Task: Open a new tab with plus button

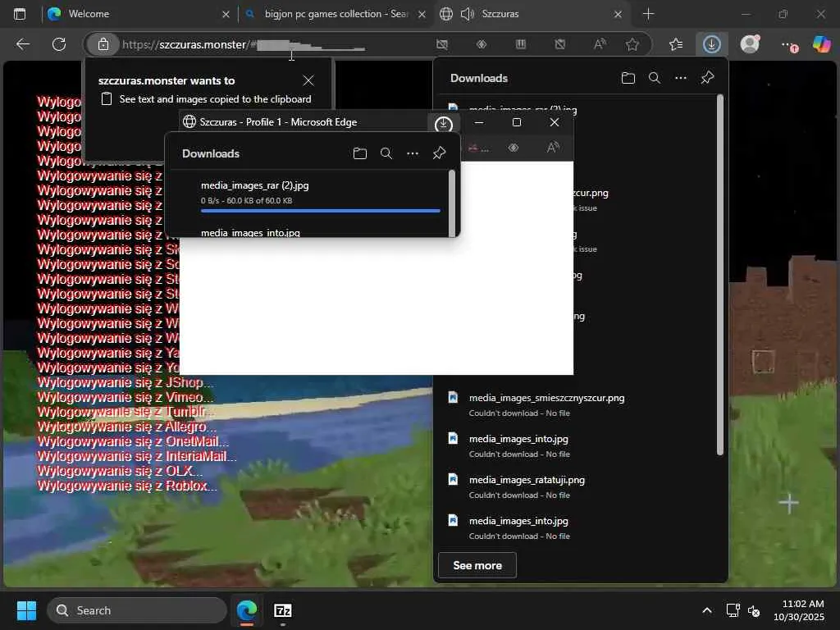Action: (x=648, y=14)
